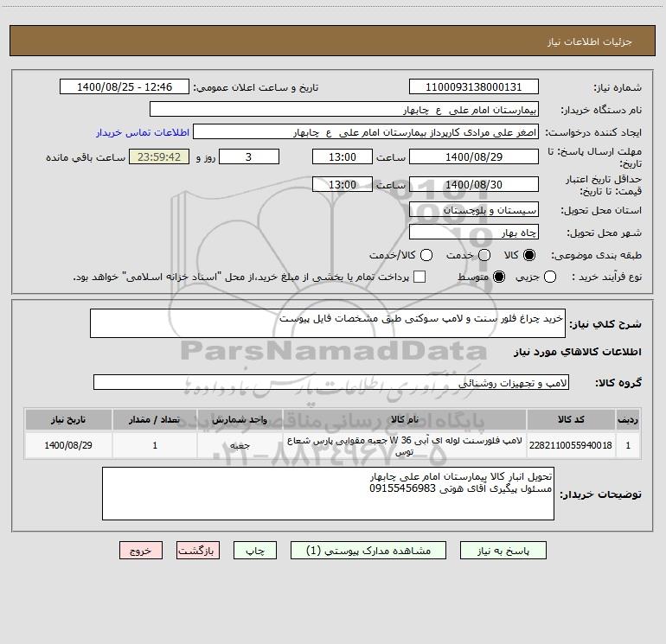Click the quantity cell showing 1
Viewport: 666px width, 644px height.
point(155,445)
